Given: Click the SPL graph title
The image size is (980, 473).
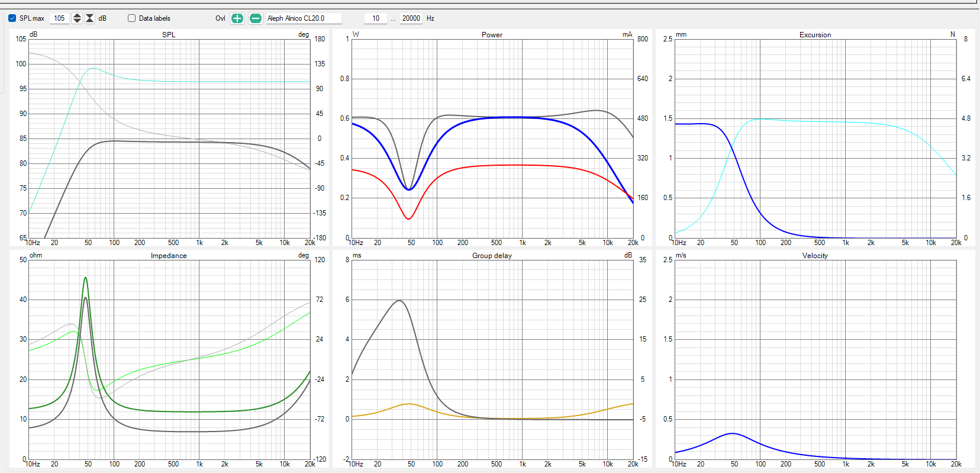Looking at the screenshot, I should (169, 35).
